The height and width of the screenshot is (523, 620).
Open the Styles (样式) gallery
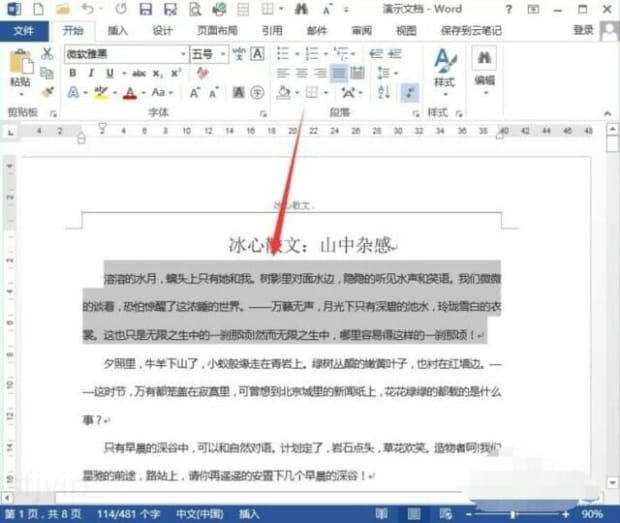[x=445, y=72]
